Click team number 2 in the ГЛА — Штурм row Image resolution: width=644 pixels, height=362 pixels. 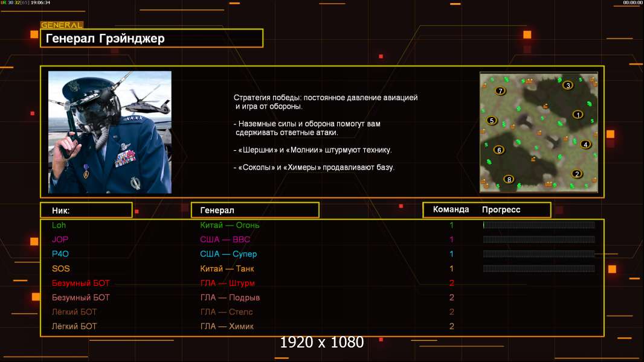point(452,283)
